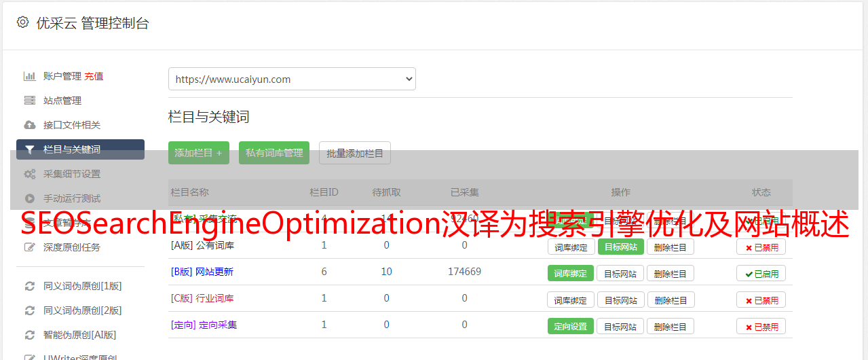Click the cloud upload icon for 接口文件相关

(x=29, y=125)
